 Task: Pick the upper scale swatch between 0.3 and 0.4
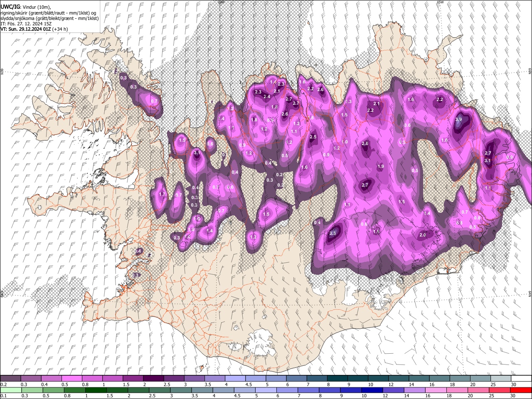point(31,379)
